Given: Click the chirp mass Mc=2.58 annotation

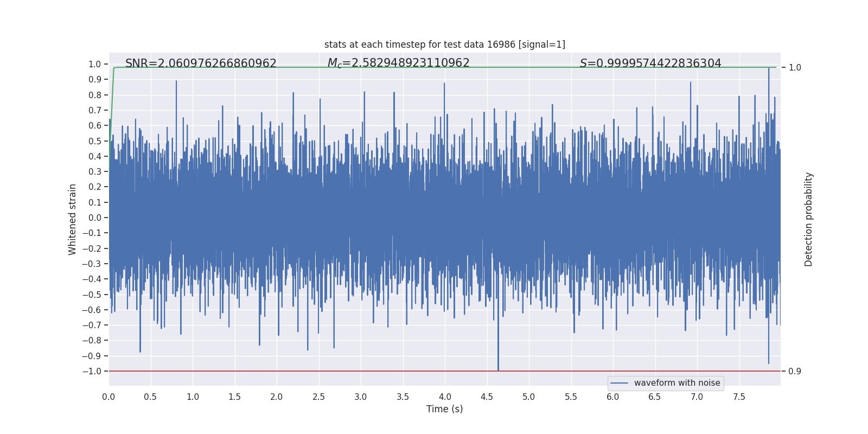Looking at the screenshot, I should [x=398, y=63].
